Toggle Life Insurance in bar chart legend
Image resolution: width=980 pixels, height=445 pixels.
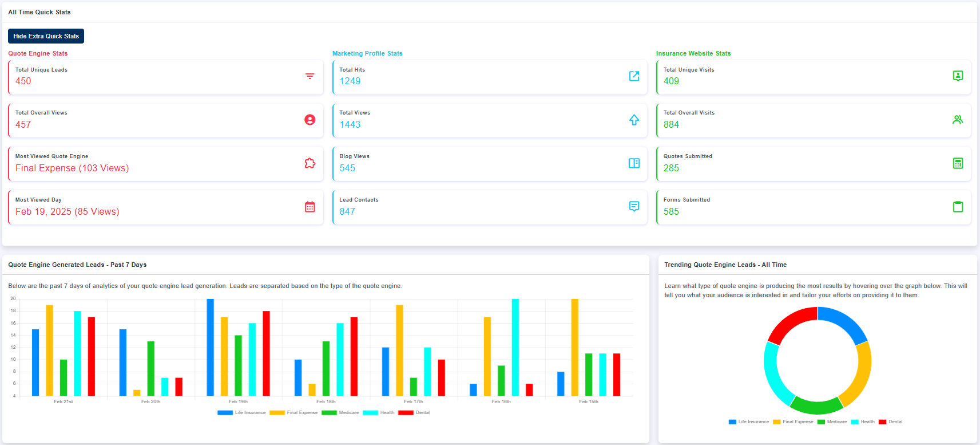tap(241, 412)
